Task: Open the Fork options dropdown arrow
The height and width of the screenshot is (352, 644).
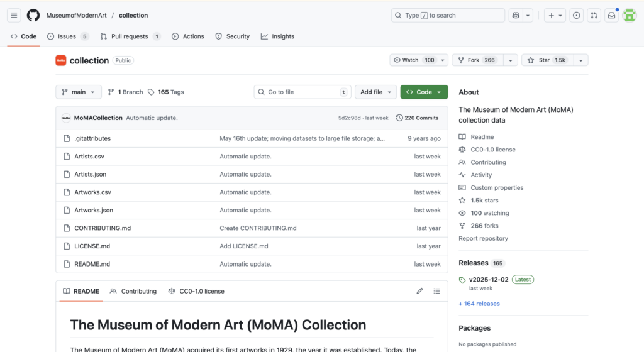Action: [x=510, y=60]
